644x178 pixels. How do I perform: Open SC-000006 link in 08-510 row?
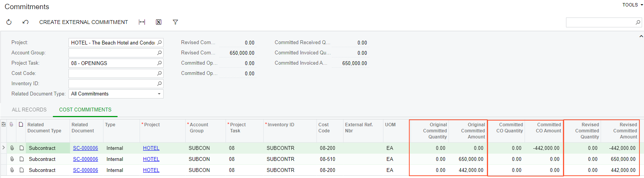86,159
